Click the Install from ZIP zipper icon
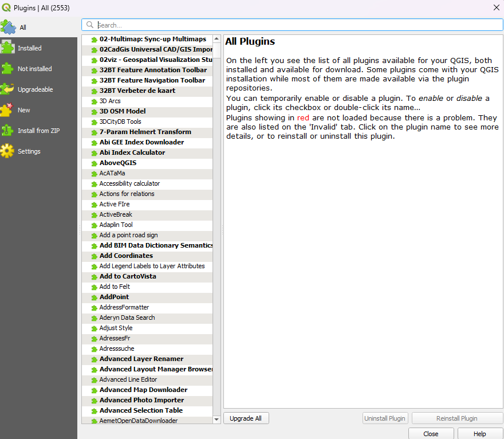504x439 pixels. (x=6, y=130)
